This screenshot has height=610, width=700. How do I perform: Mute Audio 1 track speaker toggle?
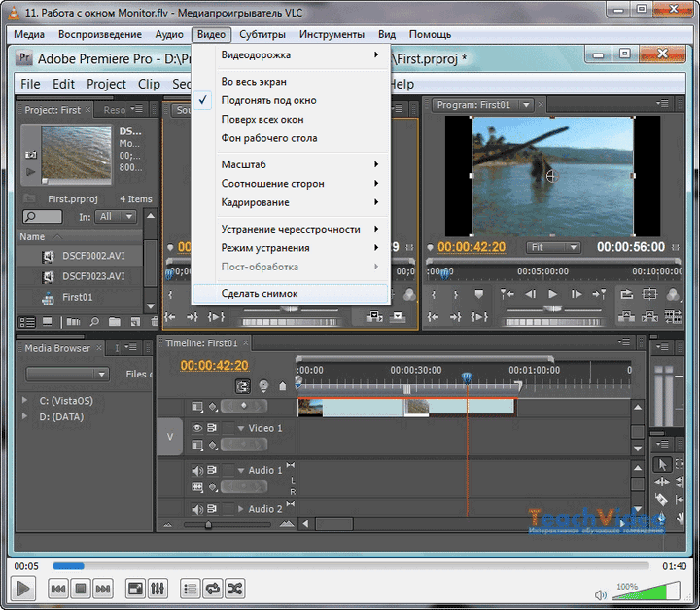(x=196, y=470)
